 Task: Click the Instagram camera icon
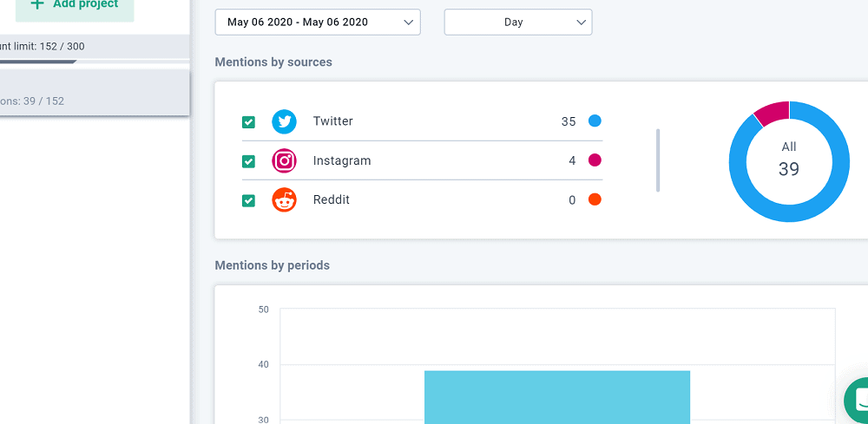[284, 161]
